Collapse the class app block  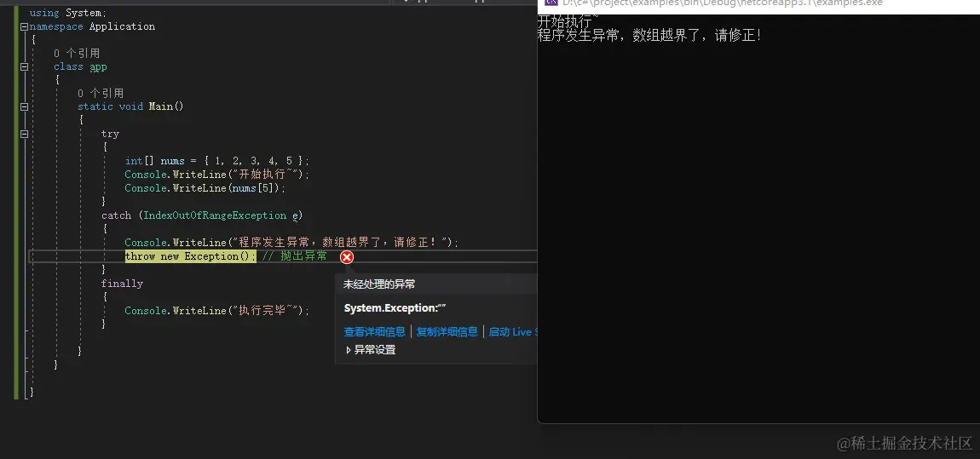24,66
